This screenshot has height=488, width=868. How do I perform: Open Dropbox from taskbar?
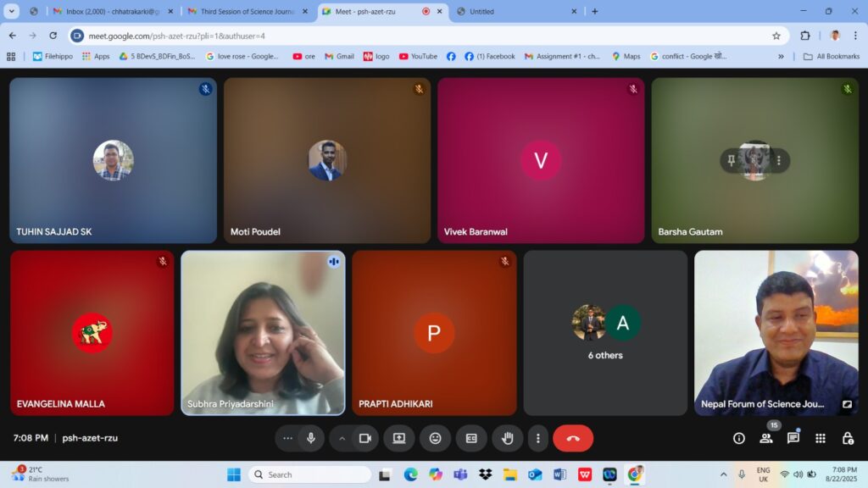(486, 474)
